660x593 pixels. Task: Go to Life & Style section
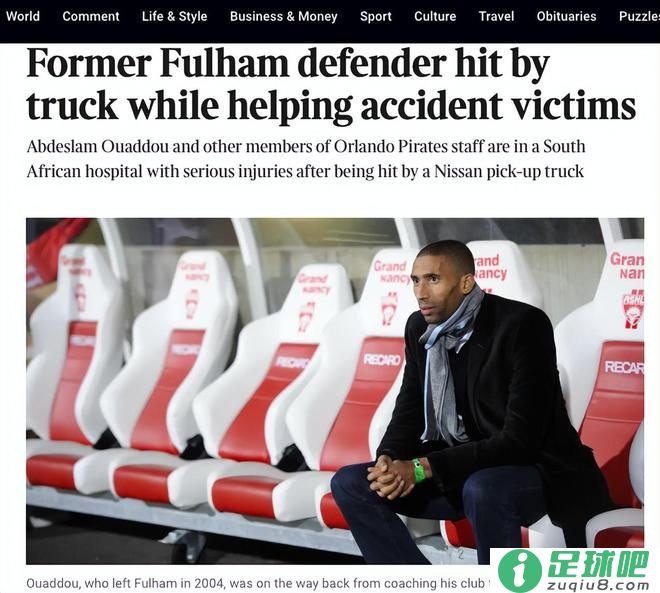(x=174, y=16)
